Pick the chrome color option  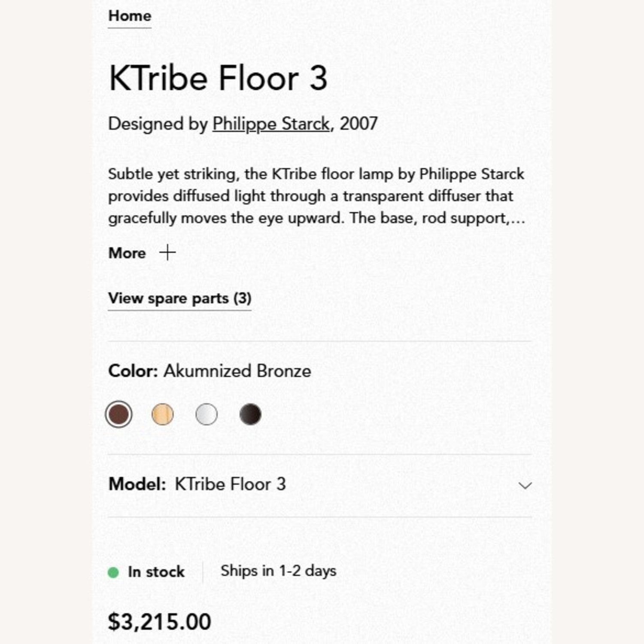pyautogui.click(x=207, y=414)
